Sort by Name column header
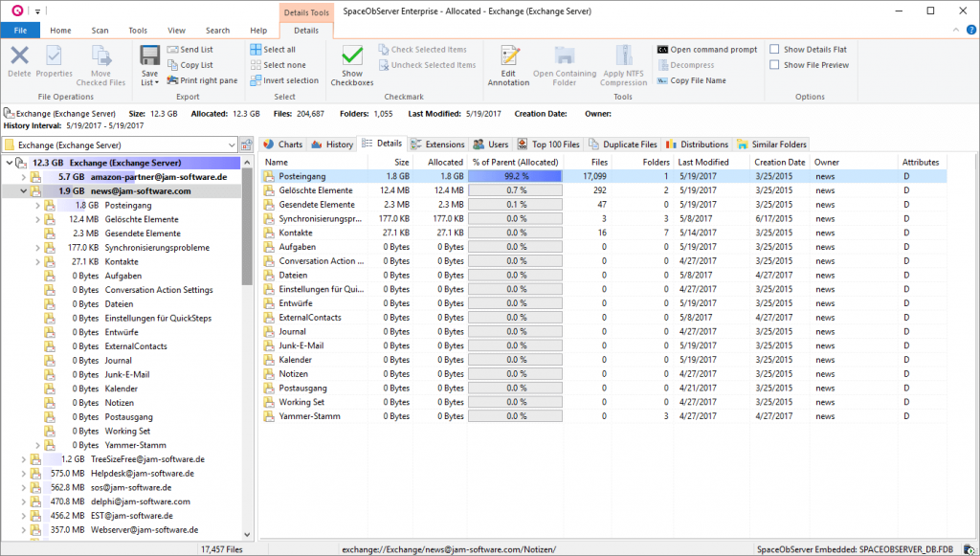 314,163
